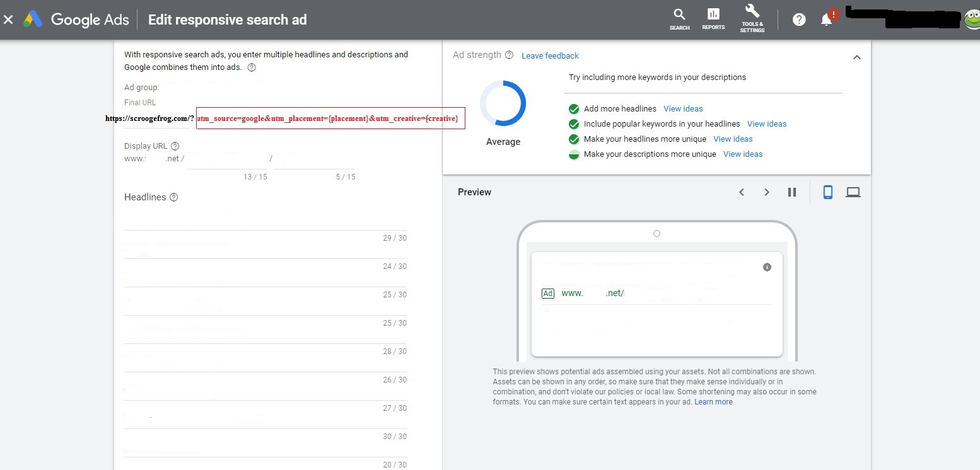
Task: Open Tools & Settings wrench icon
Action: [x=752, y=18]
